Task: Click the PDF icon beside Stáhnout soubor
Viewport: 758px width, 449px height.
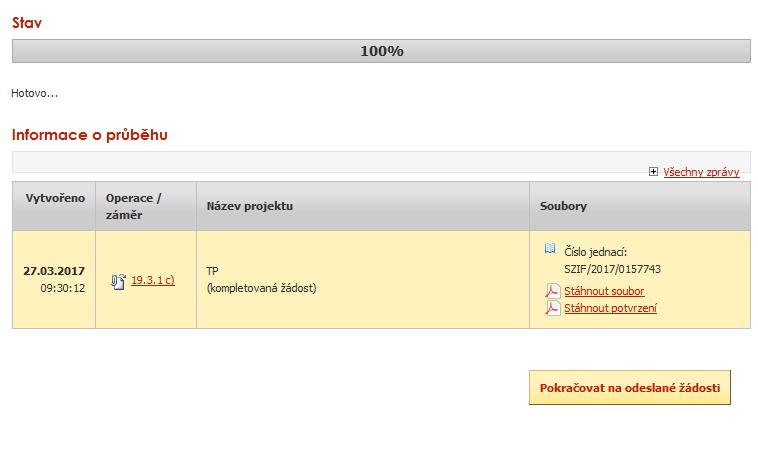Action: point(552,291)
